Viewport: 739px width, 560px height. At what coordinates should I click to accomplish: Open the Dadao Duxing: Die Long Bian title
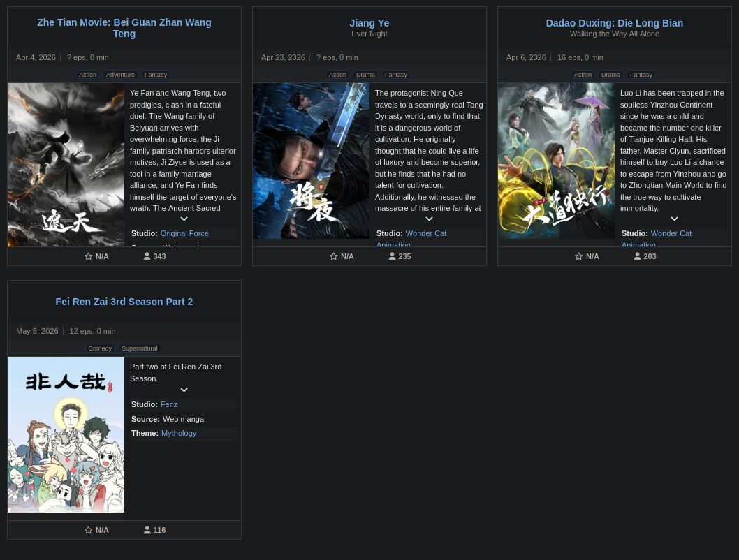[x=614, y=23]
